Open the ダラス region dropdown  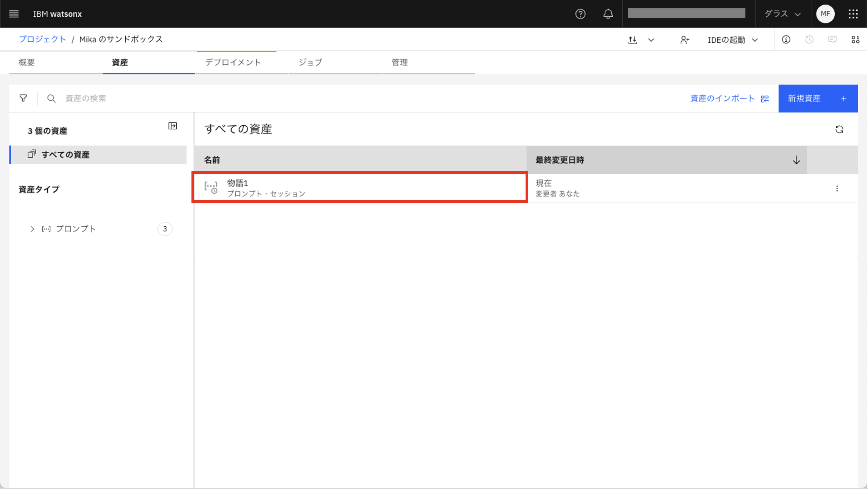pyautogui.click(x=782, y=14)
